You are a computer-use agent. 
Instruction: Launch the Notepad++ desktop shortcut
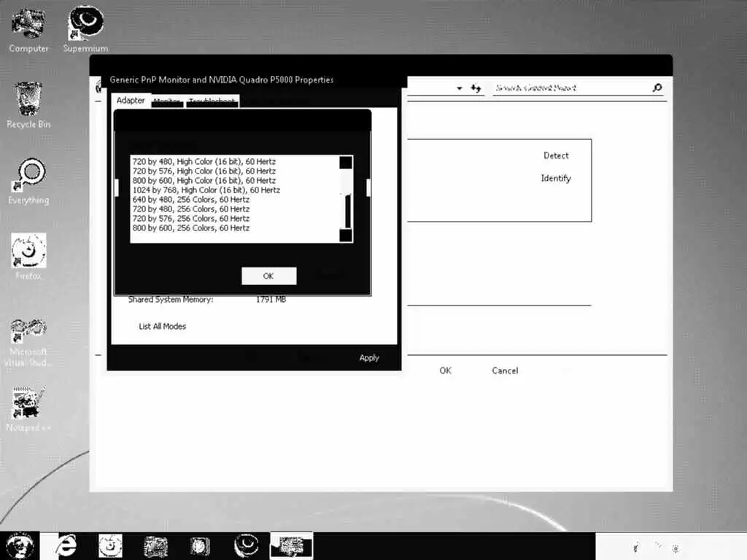tap(28, 408)
